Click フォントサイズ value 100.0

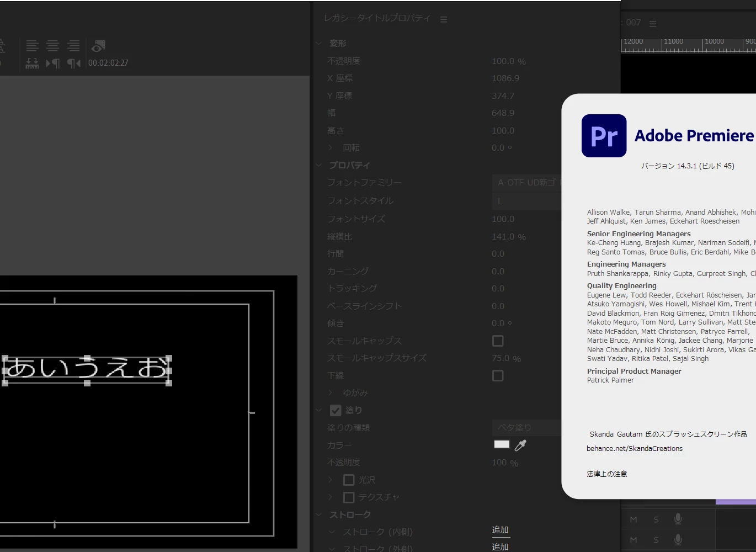[x=503, y=219]
